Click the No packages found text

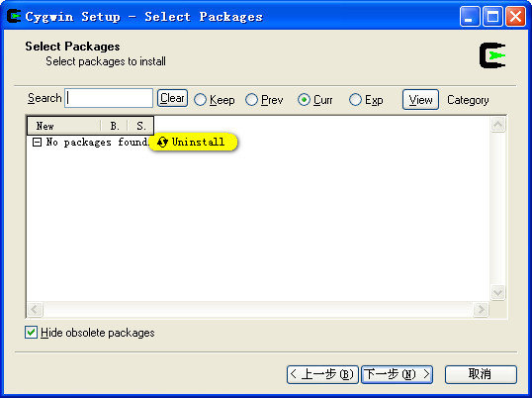(97, 142)
